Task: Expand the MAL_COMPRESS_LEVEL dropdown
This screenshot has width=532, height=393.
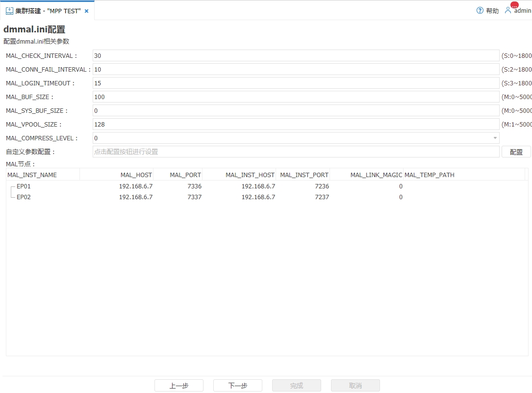Action: [x=495, y=138]
